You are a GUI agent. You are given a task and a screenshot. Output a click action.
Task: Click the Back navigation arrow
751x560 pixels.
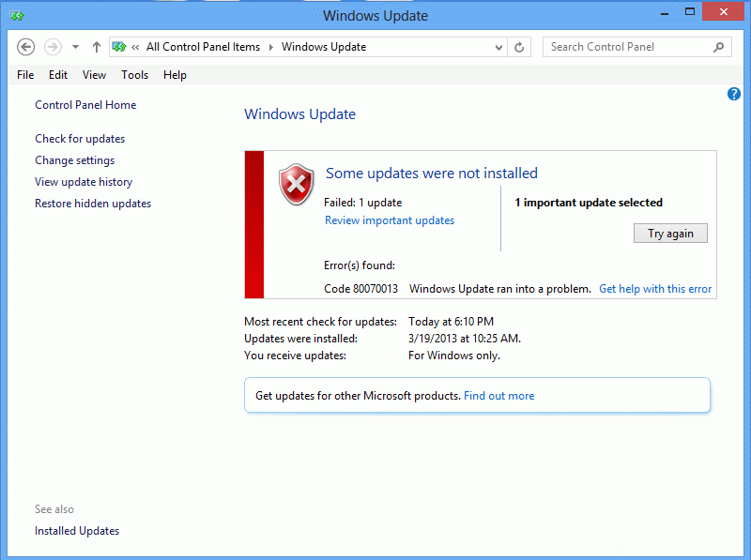coord(26,47)
